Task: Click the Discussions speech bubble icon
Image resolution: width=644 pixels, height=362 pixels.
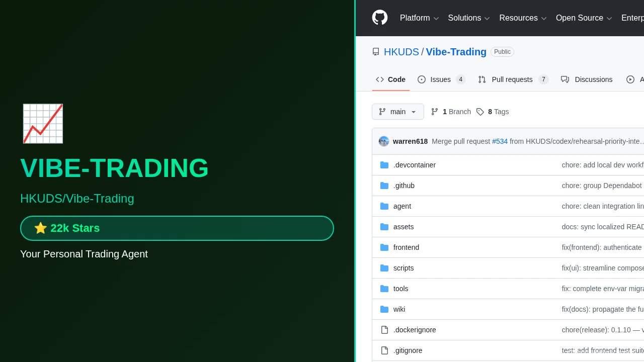Action: click(565, 79)
